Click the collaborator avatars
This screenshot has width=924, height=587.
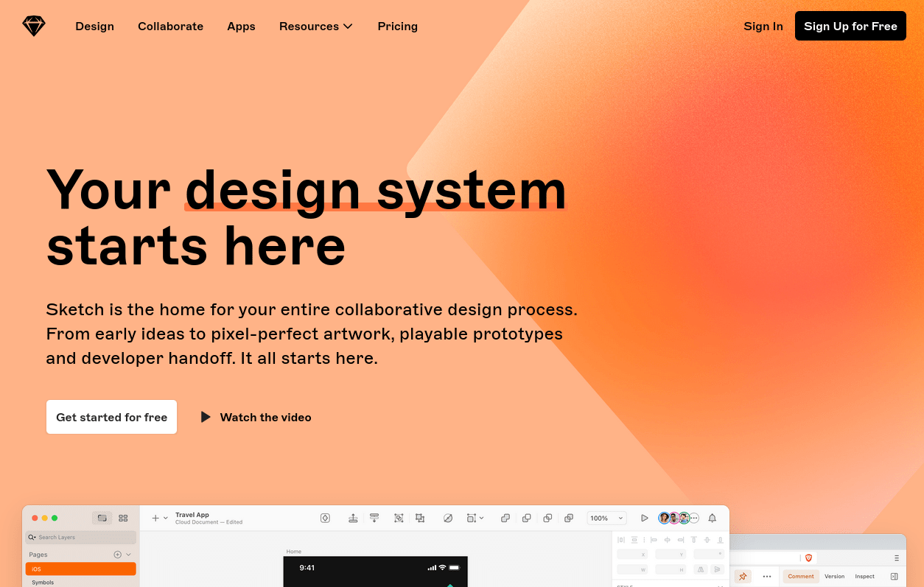674,518
